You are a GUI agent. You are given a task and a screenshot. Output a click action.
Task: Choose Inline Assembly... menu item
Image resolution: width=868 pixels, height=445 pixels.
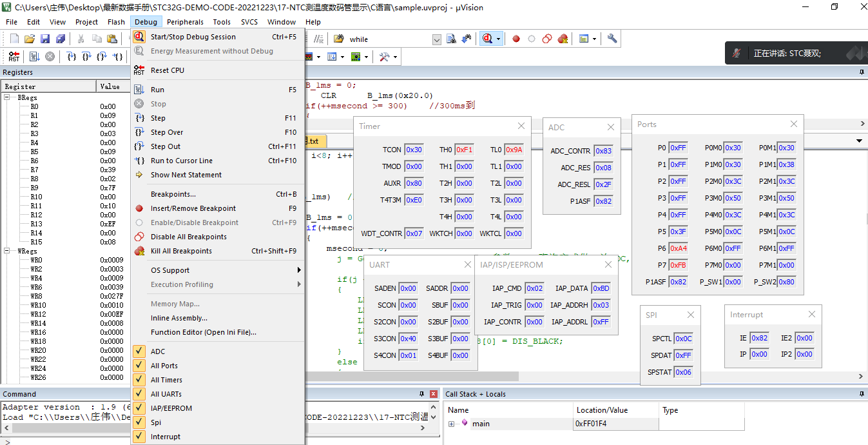[218, 318]
